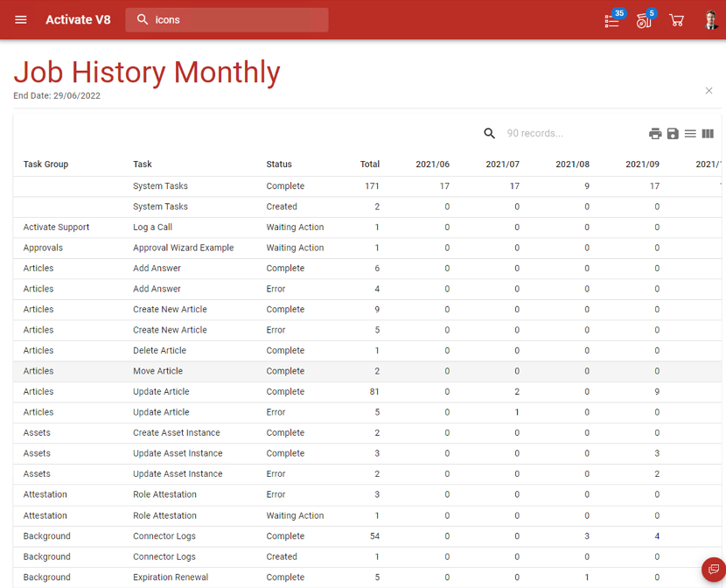
Task: Switch to list row view
Action: 690,134
